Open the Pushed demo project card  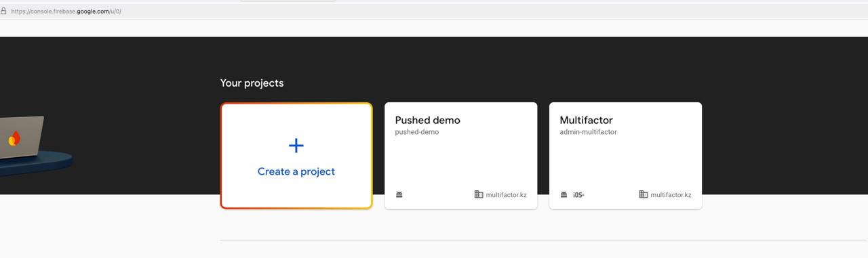(460, 156)
